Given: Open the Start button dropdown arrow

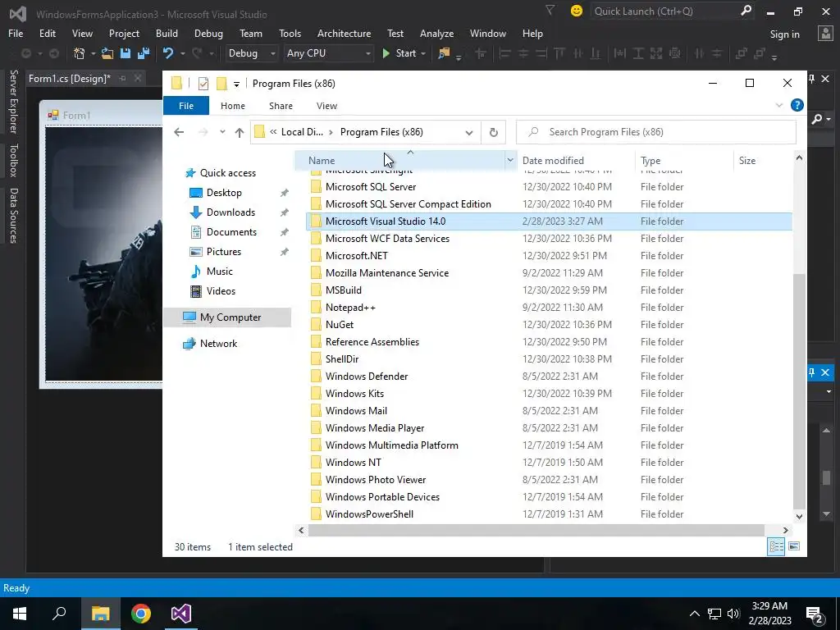Looking at the screenshot, I should pos(424,53).
